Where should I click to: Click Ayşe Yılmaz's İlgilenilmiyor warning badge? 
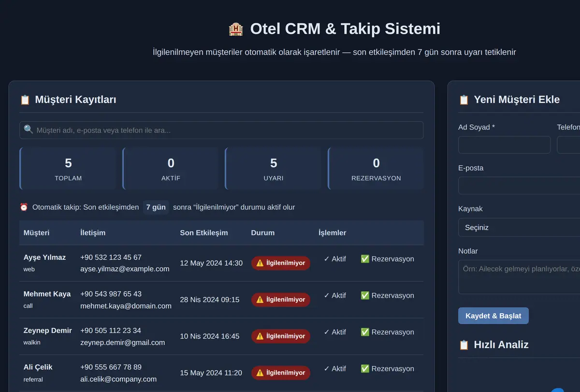281,263
